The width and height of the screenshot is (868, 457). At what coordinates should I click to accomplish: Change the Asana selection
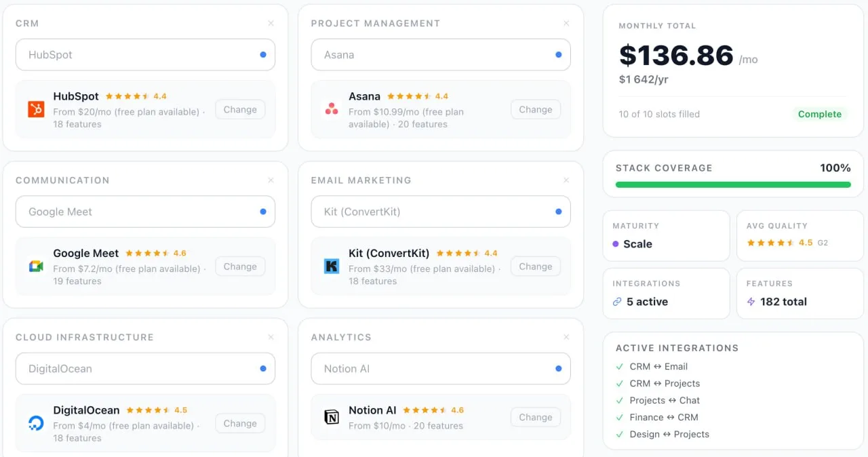(536, 109)
